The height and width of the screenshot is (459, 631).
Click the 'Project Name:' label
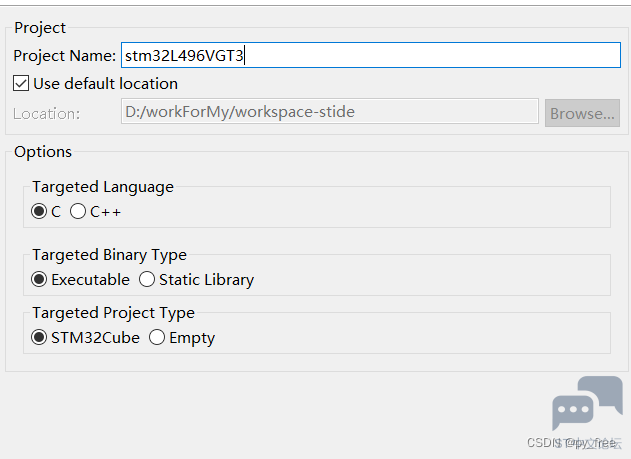point(65,56)
